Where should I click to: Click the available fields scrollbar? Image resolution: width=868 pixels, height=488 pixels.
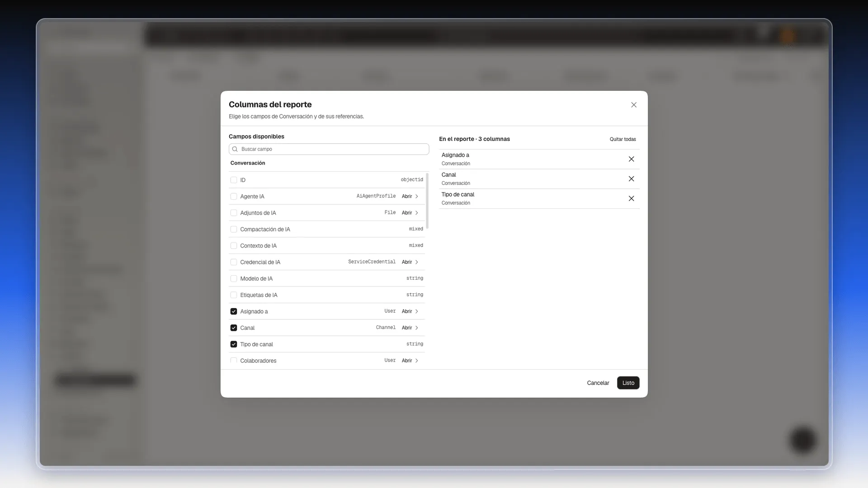[x=427, y=201]
